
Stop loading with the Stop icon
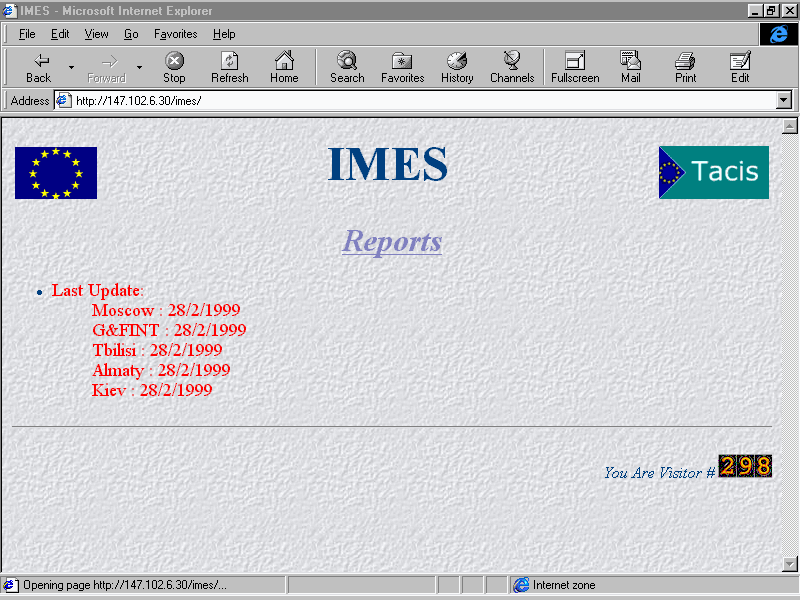174,61
